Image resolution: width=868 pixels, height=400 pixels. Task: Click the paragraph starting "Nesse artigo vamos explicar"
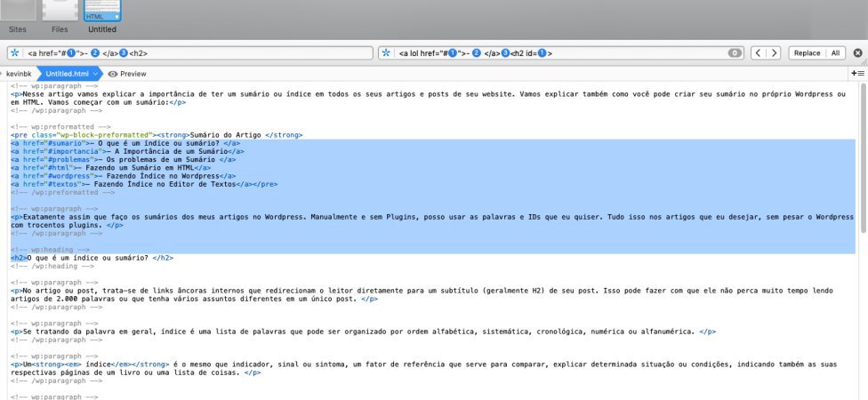428,98
